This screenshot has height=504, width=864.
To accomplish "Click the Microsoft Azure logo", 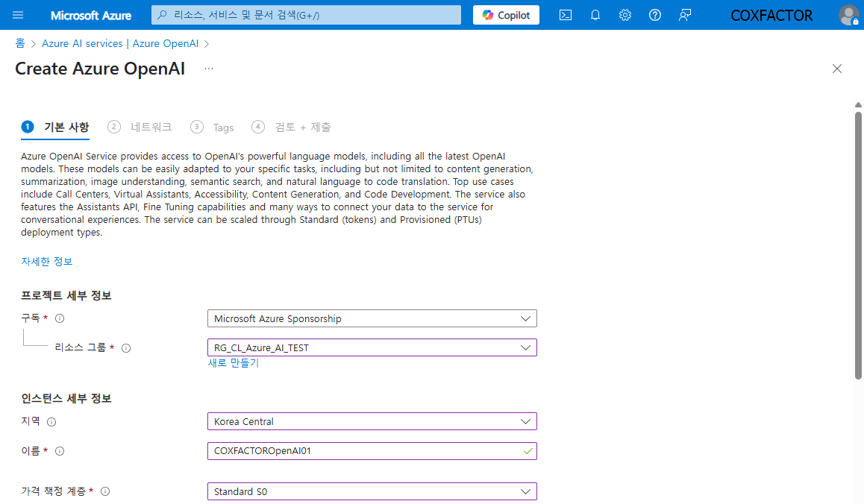I will pos(91,16).
